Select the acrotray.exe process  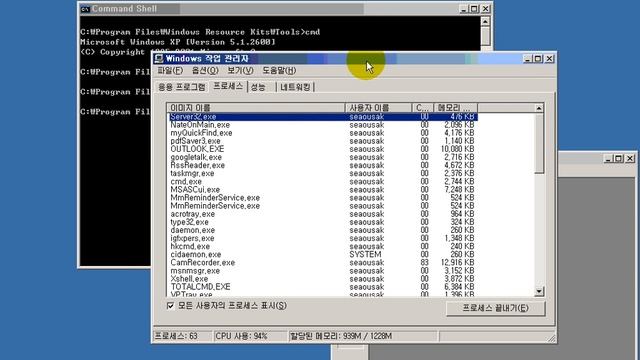(193, 214)
